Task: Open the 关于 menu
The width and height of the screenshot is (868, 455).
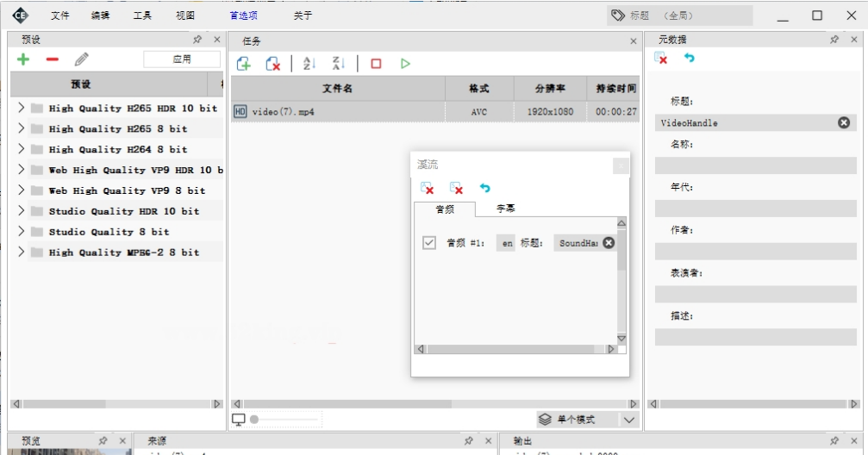Action: 303,16
